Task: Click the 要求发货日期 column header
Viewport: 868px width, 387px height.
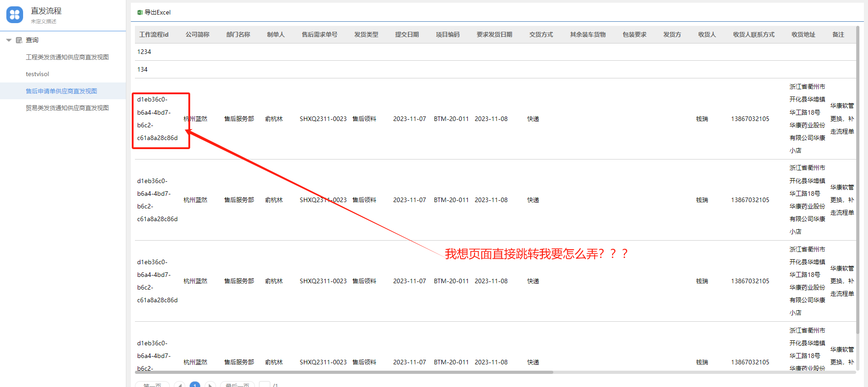Action: pos(494,34)
